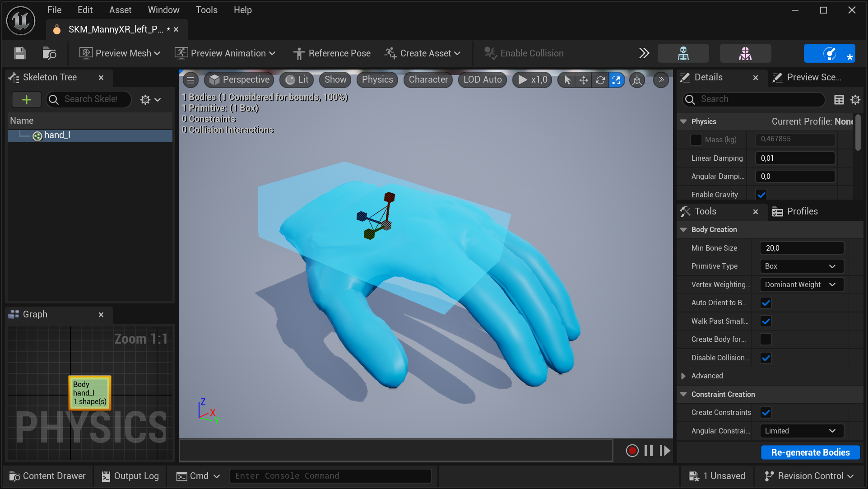Open the Details panel settings gear
Screen dimensions: 868x489
(855, 99)
